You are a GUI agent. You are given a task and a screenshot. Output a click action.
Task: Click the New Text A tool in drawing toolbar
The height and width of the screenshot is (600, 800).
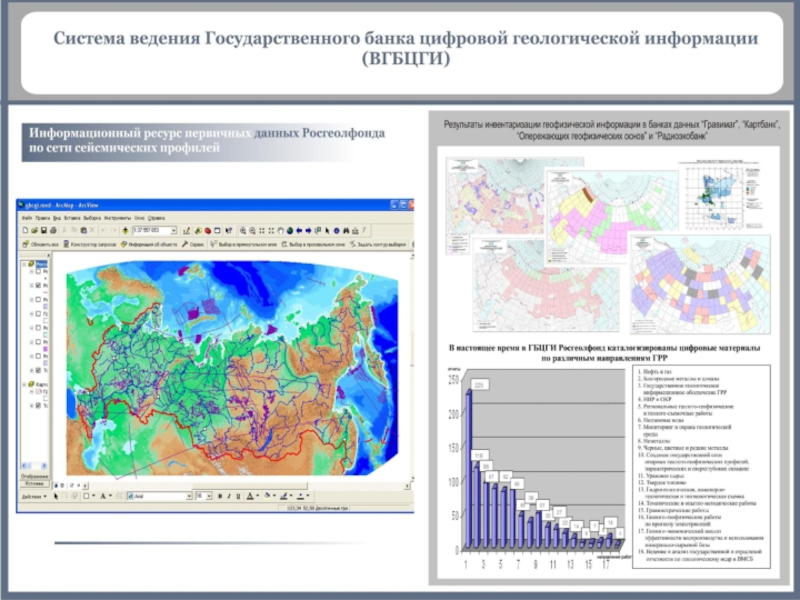(103, 496)
